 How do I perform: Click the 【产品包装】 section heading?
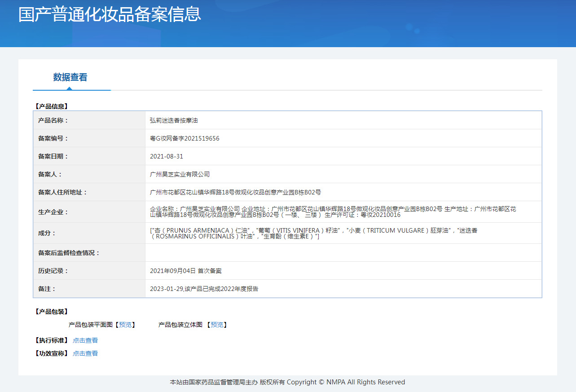pyautogui.click(x=51, y=312)
